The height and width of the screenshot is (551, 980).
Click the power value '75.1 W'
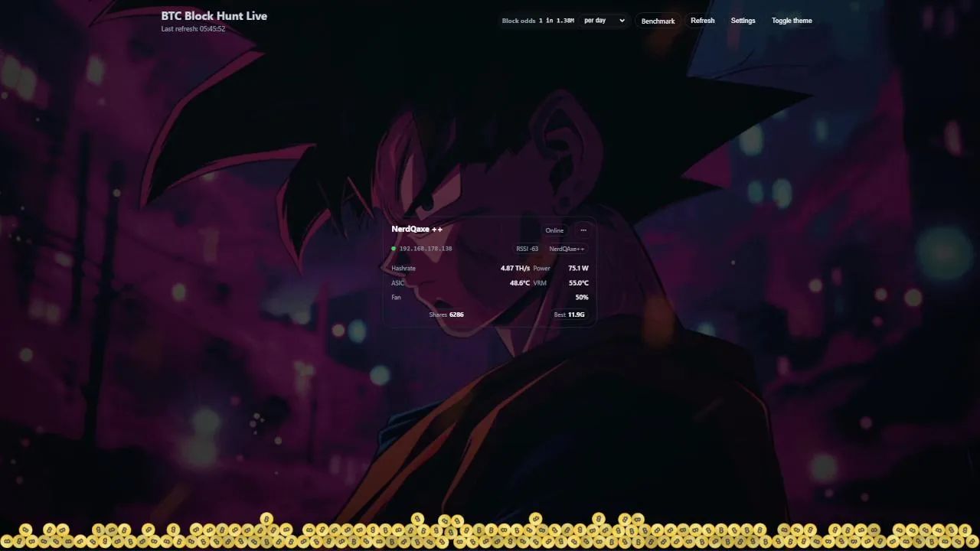coord(579,269)
